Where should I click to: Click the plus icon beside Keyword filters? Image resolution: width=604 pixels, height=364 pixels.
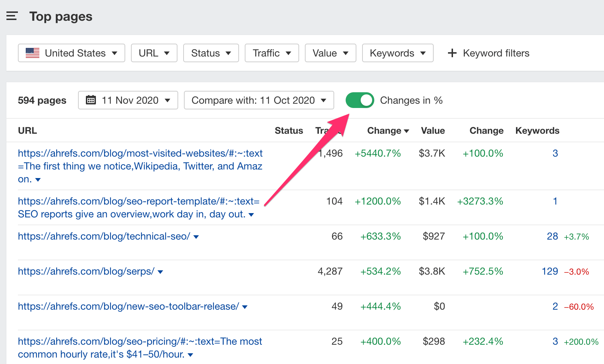(452, 53)
